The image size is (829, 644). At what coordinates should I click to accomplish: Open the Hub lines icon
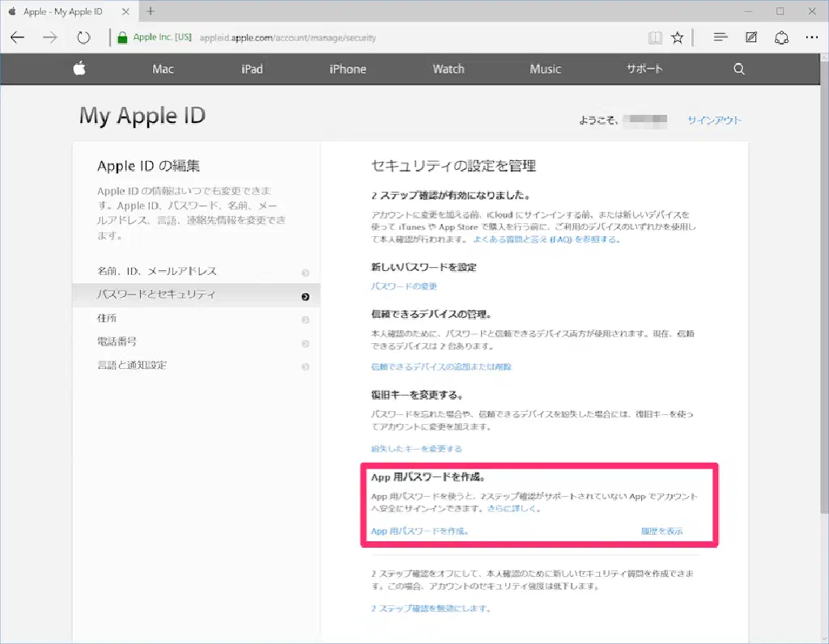(x=721, y=37)
